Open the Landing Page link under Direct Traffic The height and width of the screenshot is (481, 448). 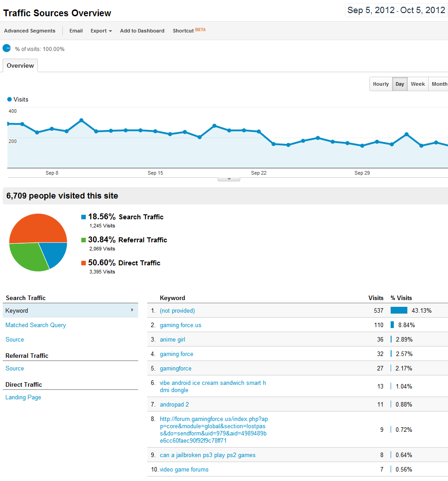click(23, 397)
